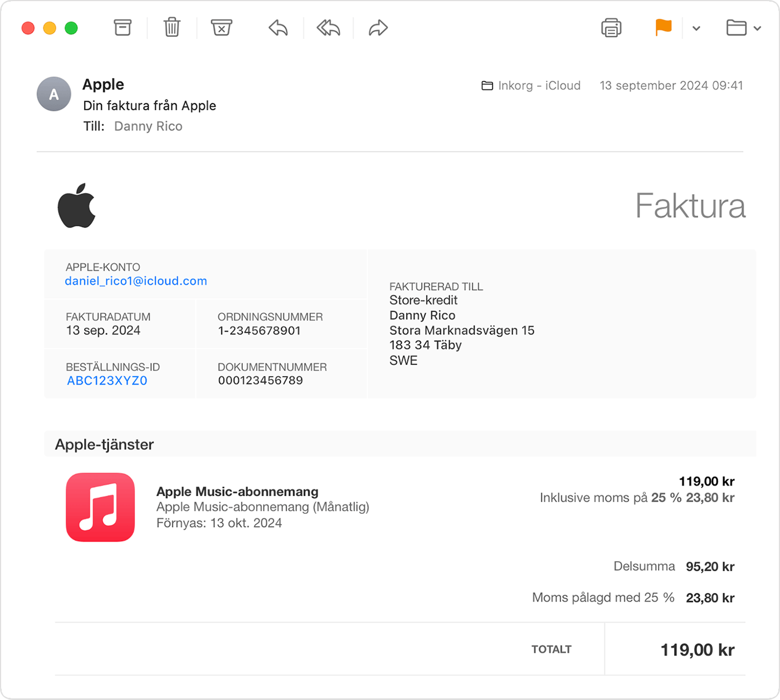This screenshot has width=780, height=700.
Task: Click the subject Din faktura från Apple
Action: (149, 105)
